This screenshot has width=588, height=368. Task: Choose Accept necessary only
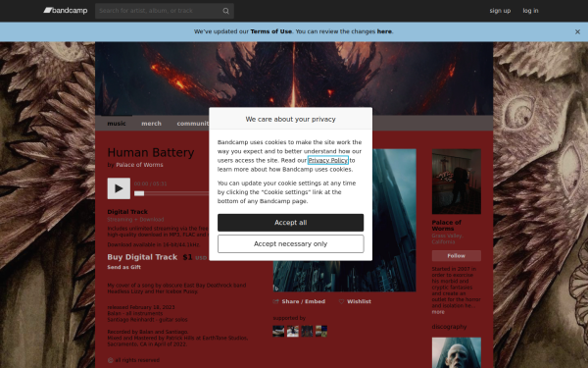pyautogui.click(x=291, y=244)
